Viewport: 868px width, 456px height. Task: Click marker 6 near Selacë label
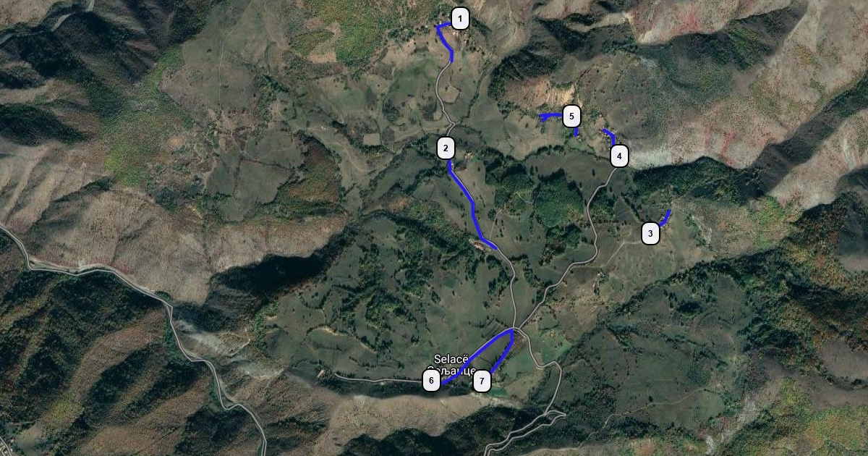[x=431, y=380]
